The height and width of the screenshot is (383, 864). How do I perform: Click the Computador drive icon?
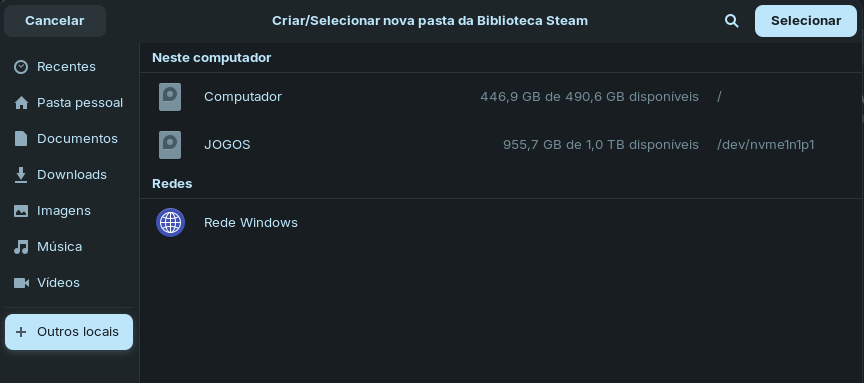click(170, 97)
